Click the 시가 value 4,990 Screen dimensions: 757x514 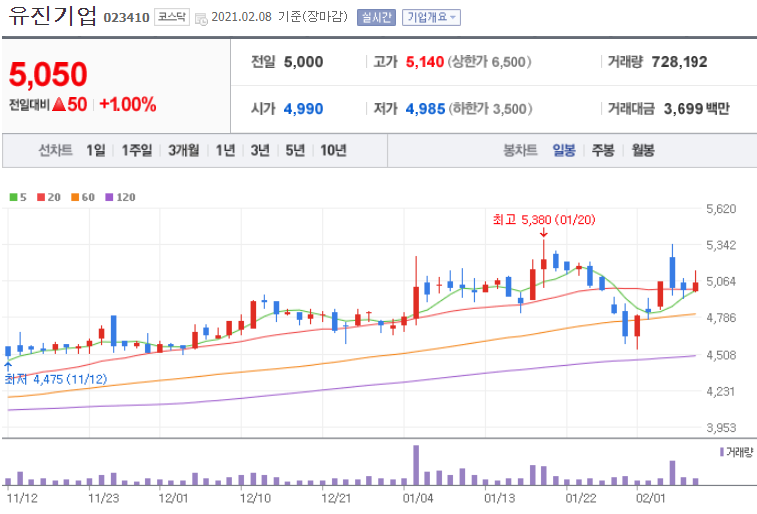304,109
